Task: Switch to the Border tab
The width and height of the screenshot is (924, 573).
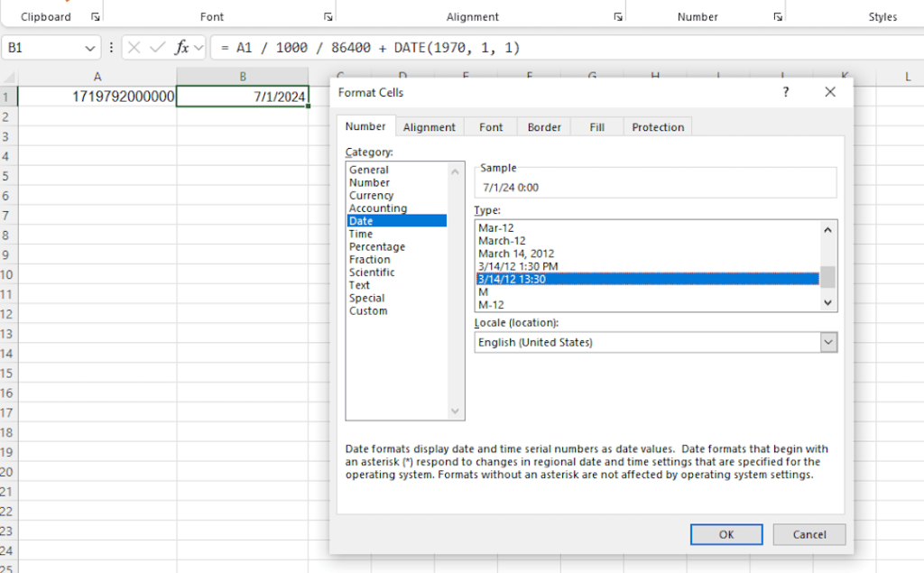Action: 544,126
